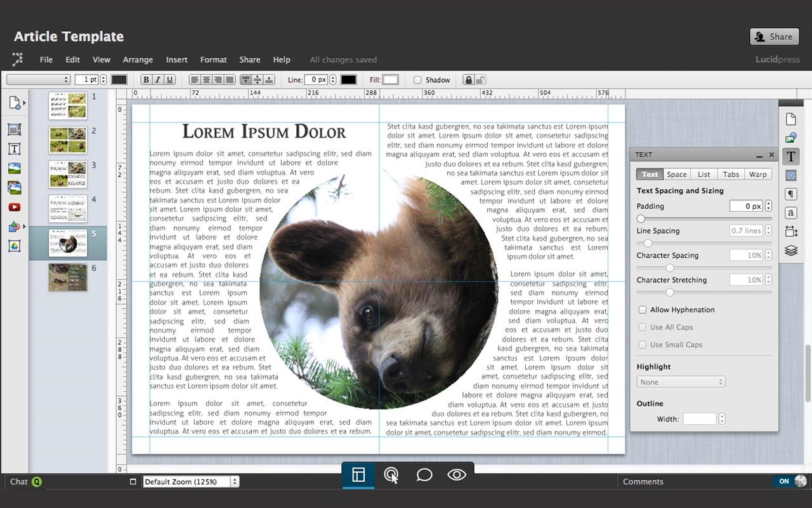Open the Layers panel icon

[x=790, y=251]
